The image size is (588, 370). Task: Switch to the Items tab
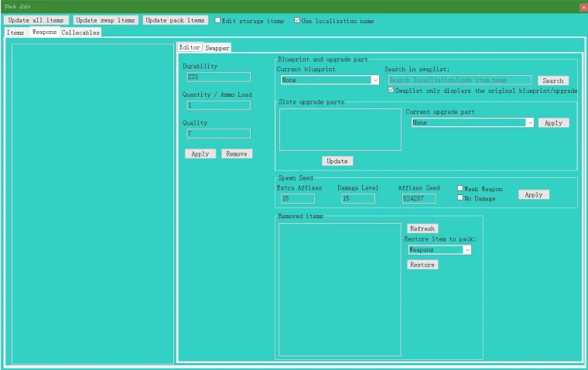15,33
